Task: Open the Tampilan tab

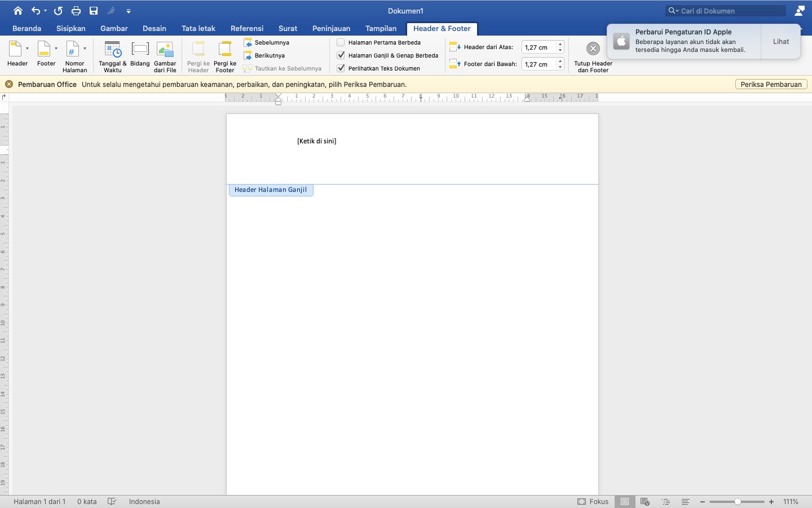Action: point(381,28)
